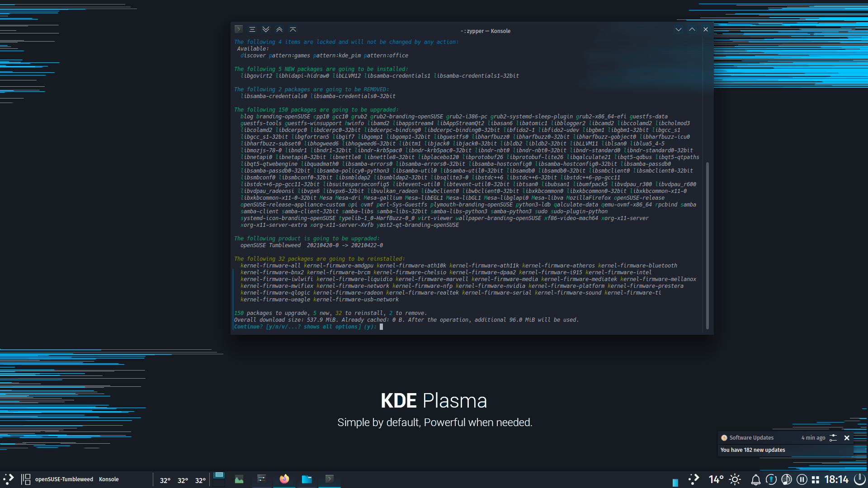The height and width of the screenshot is (488, 868).
Task: Open the Konsole global menu in the panel
Action: point(109,479)
